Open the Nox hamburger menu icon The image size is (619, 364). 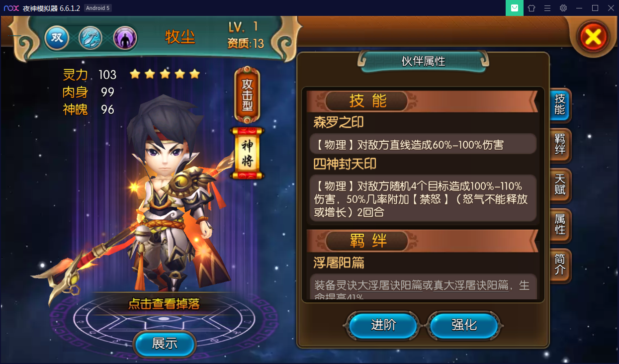click(x=547, y=8)
